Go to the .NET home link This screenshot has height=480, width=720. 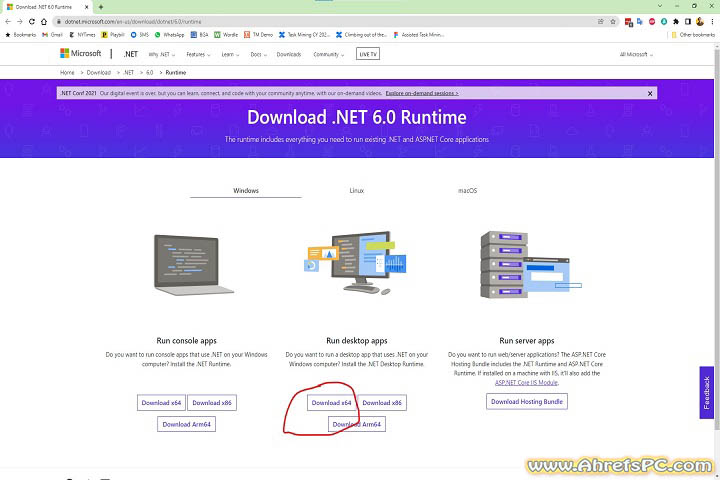[130, 54]
